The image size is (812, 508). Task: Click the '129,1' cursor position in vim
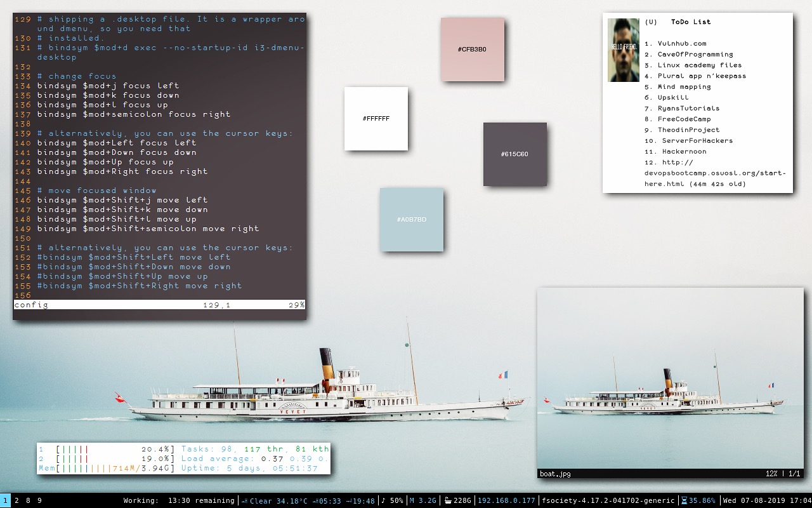(x=217, y=305)
